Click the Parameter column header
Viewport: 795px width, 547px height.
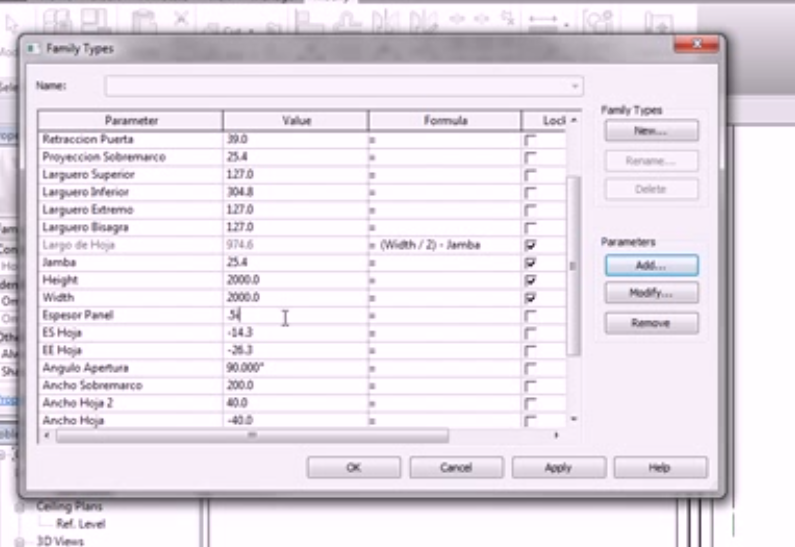pos(131,121)
